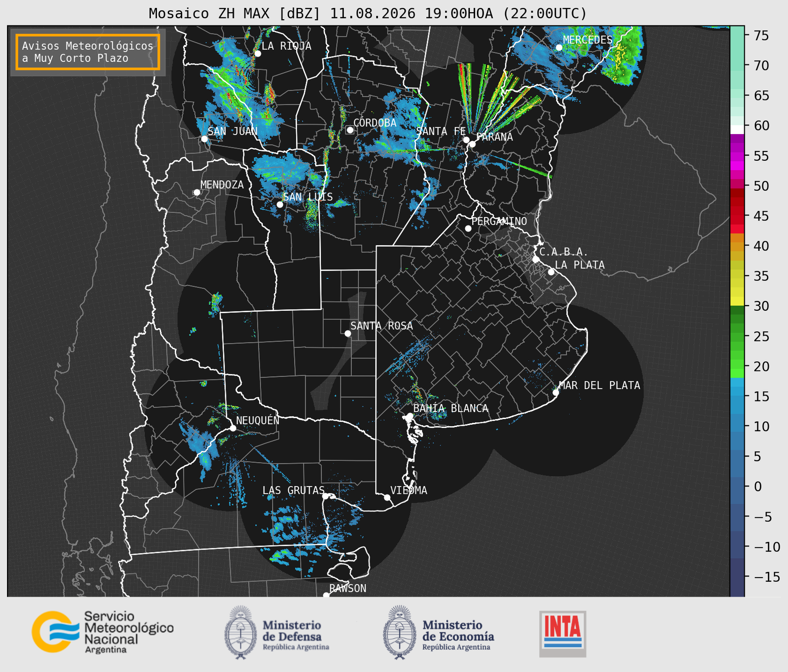The image size is (788, 672).
Task: Select the Mendoza city marker
Action: tap(197, 193)
